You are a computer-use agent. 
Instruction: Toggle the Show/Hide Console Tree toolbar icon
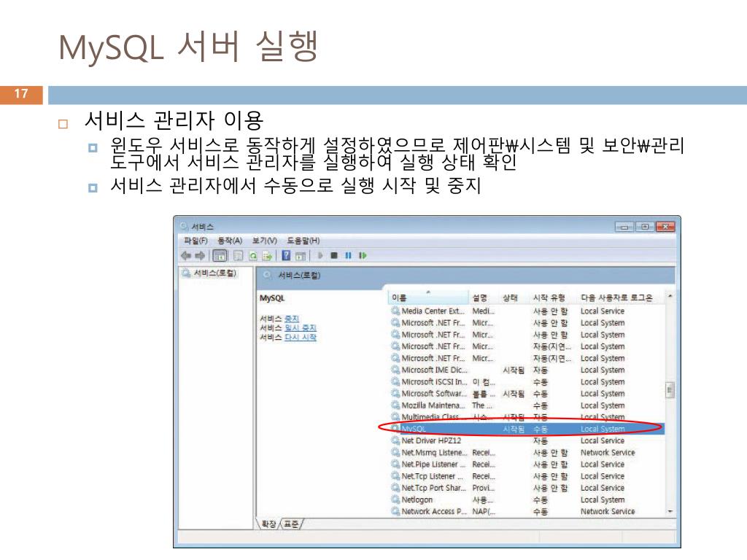[220, 256]
